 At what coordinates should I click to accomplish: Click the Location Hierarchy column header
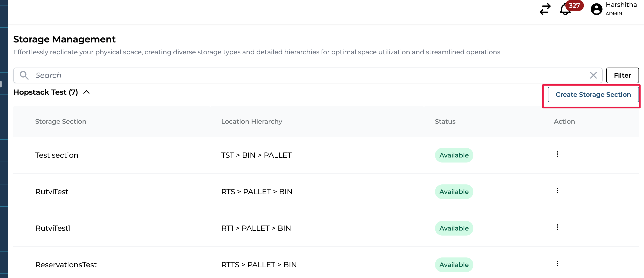point(252,121)
